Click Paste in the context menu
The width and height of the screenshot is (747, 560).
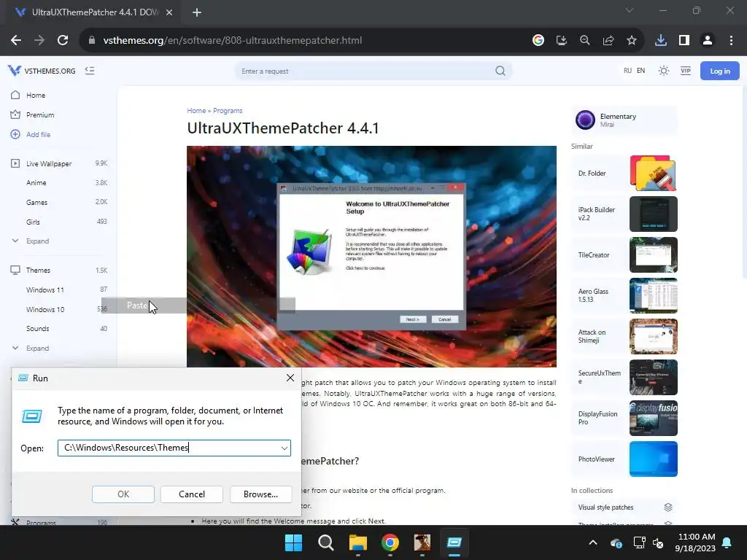[198, 306]
